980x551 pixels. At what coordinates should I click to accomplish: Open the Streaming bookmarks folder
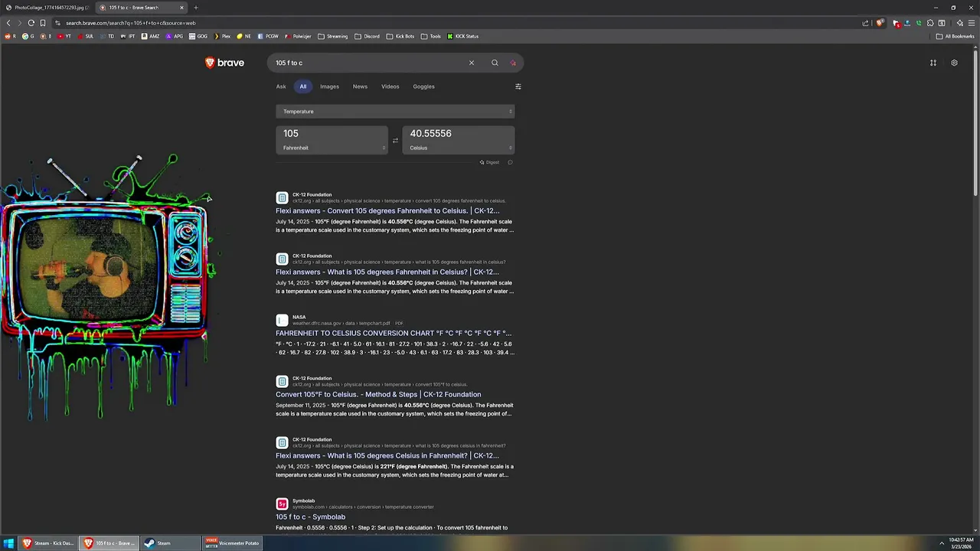click(333, 36)
